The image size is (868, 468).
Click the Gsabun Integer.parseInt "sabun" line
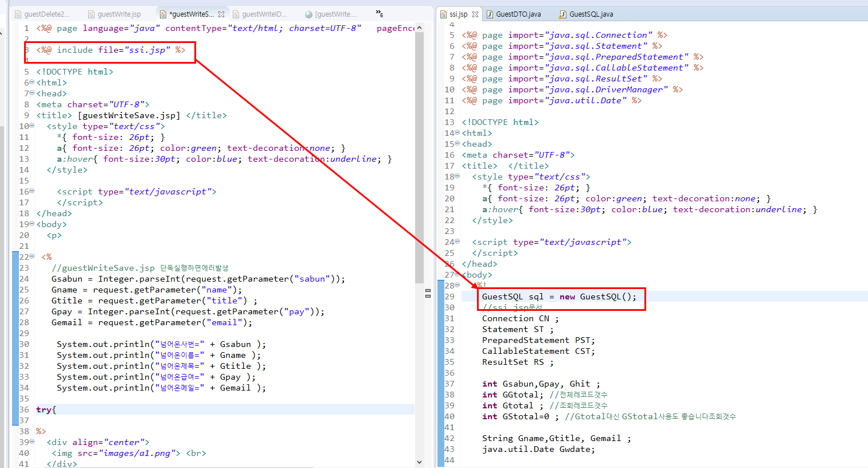click(198, 279)
